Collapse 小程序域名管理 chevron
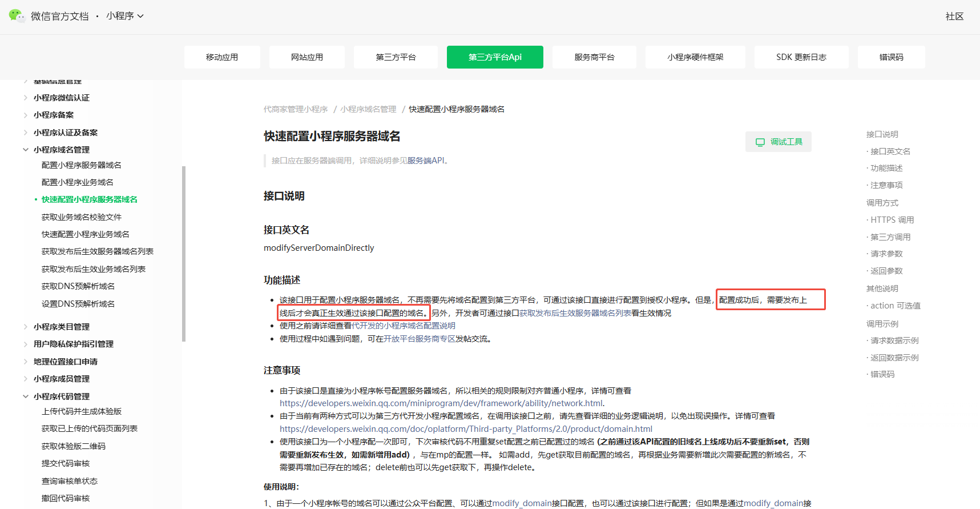This screenshot has height=509, width=980. (26, 150)
